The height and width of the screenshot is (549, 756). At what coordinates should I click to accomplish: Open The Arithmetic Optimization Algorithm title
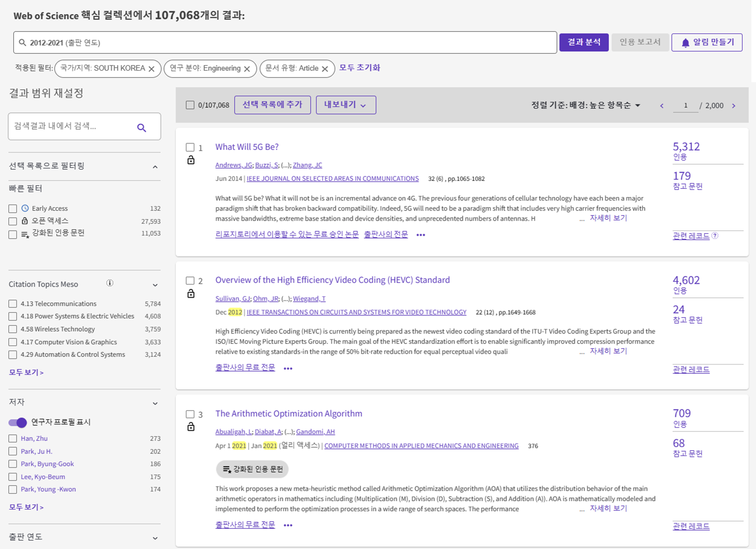[289, 413]
